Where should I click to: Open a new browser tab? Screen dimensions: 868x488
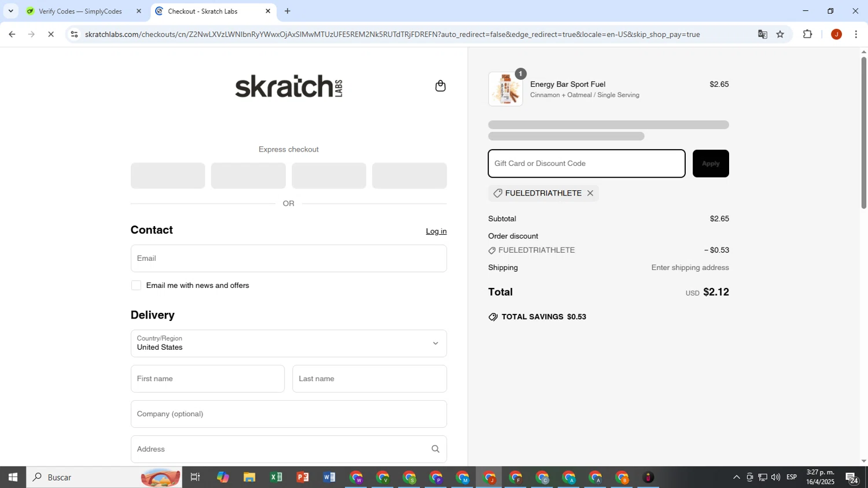[x=288, y=11]
